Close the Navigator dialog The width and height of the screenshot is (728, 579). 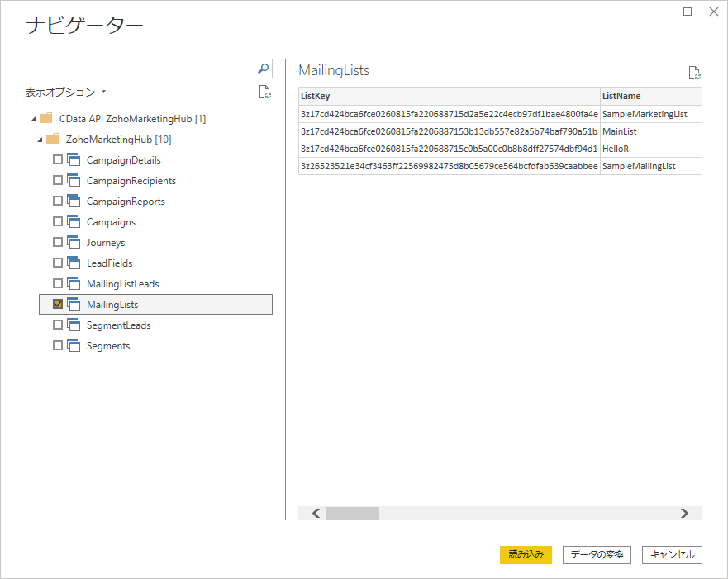point(714,12)
